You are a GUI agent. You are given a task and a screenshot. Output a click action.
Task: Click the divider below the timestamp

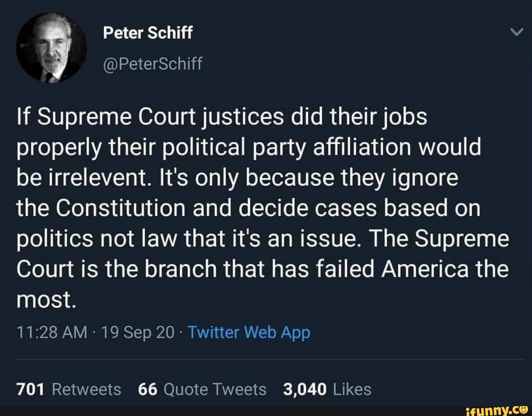266,360
